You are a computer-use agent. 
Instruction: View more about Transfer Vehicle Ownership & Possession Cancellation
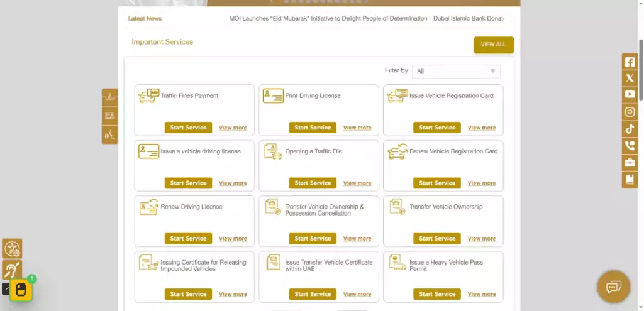[x=357, y=238]
